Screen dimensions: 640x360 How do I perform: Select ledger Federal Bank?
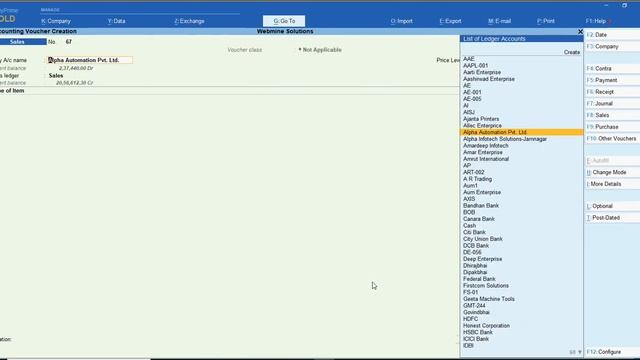[479, 279]
